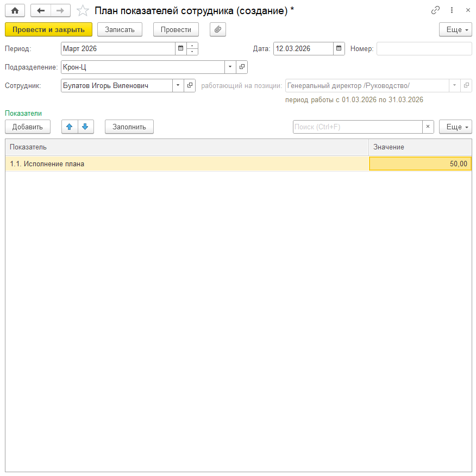This screenshot has width=476, height=476.
Task: Click the Номер input field
Action: point(424,49)
